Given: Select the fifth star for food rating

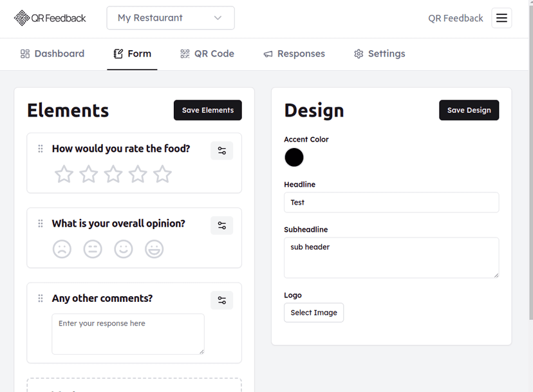Looking at the screenshot, I should tap(162, 174).
